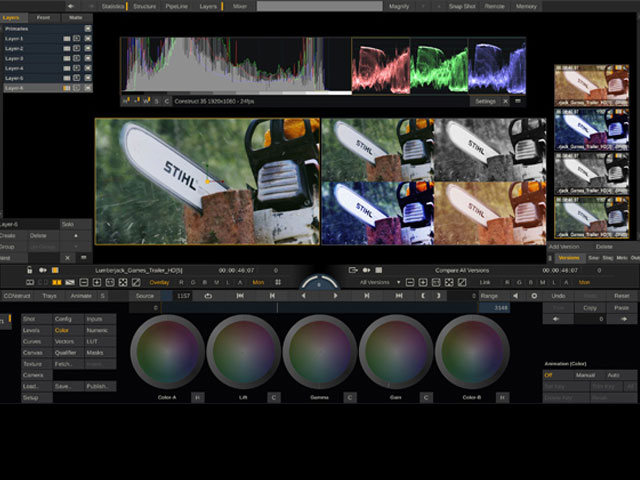Click the grid icon right of left Mon
The height and width of the screenshot is (480, 640).
coord(278,282)
